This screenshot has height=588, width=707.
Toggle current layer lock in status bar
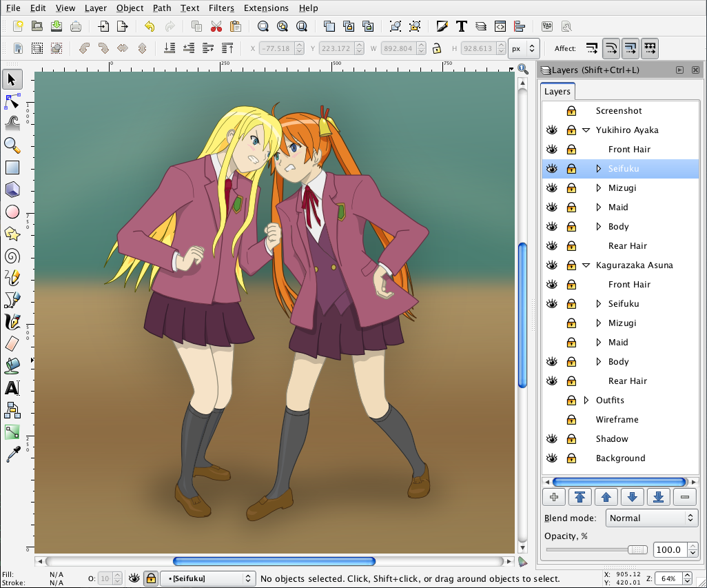tap(151, 578)
